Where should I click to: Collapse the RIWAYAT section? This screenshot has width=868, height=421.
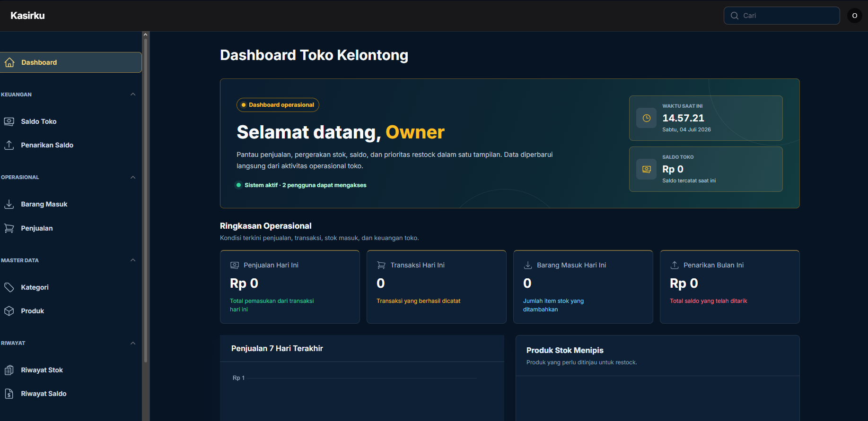(133, 343)
